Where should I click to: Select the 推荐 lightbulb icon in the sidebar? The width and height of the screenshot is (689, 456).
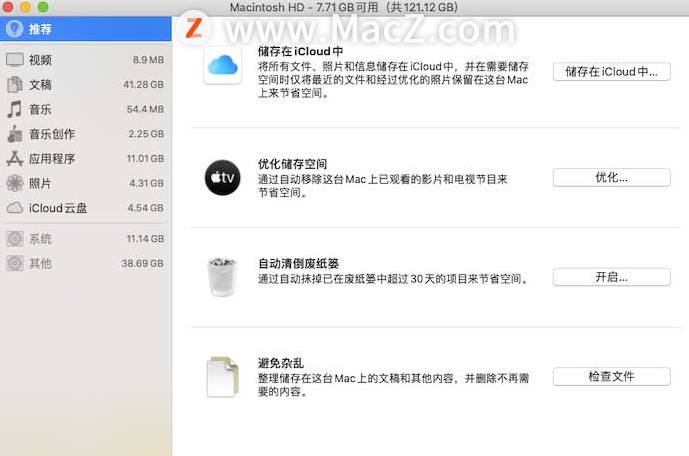[14, 29]
